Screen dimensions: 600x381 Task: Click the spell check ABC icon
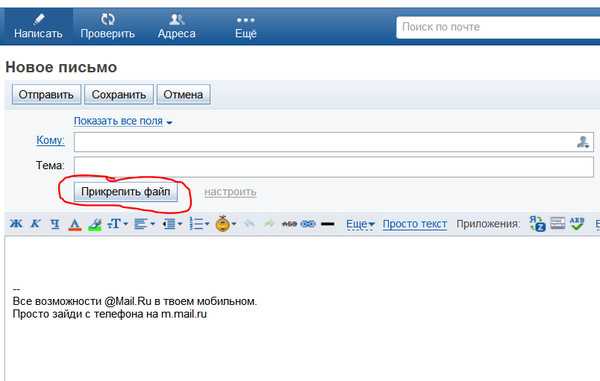[577, 224]
